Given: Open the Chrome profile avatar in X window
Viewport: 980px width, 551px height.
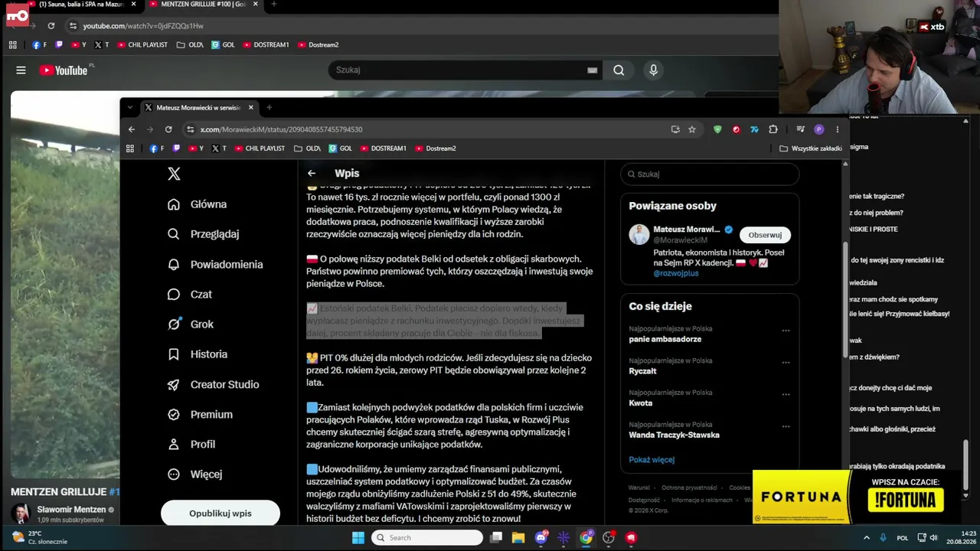Looking at the screenshot, I should (x=818, y=129).
